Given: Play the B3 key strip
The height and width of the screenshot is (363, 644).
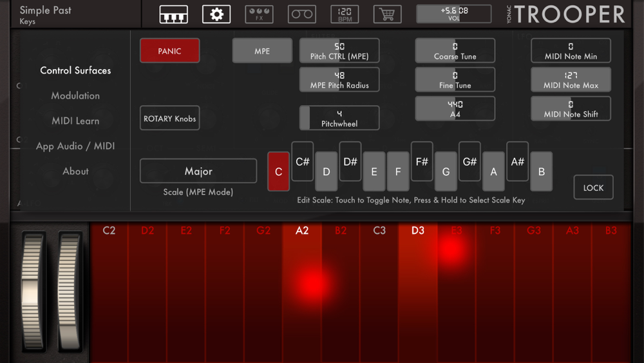Looking at the screenshot, I should [x=611, y=293].
